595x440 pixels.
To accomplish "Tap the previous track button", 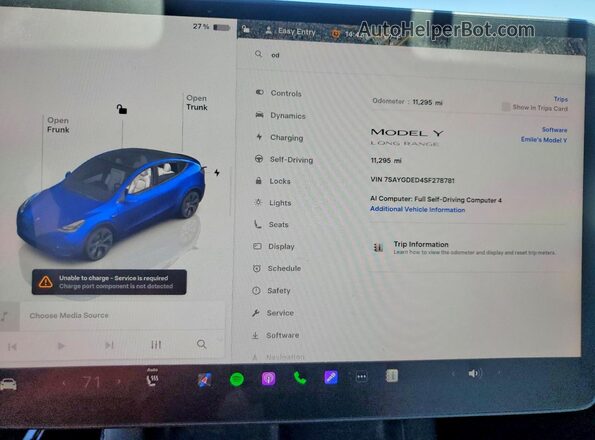I will pos(12,347).
